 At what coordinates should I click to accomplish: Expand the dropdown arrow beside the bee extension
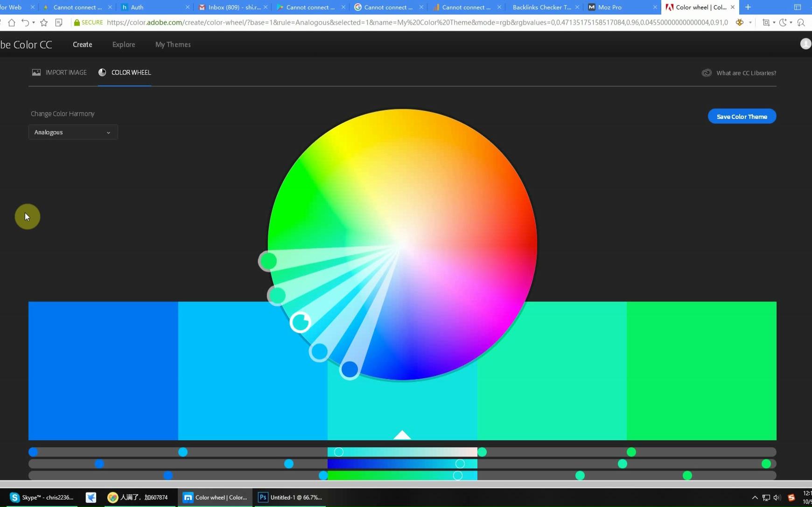(x=750, y=22)
